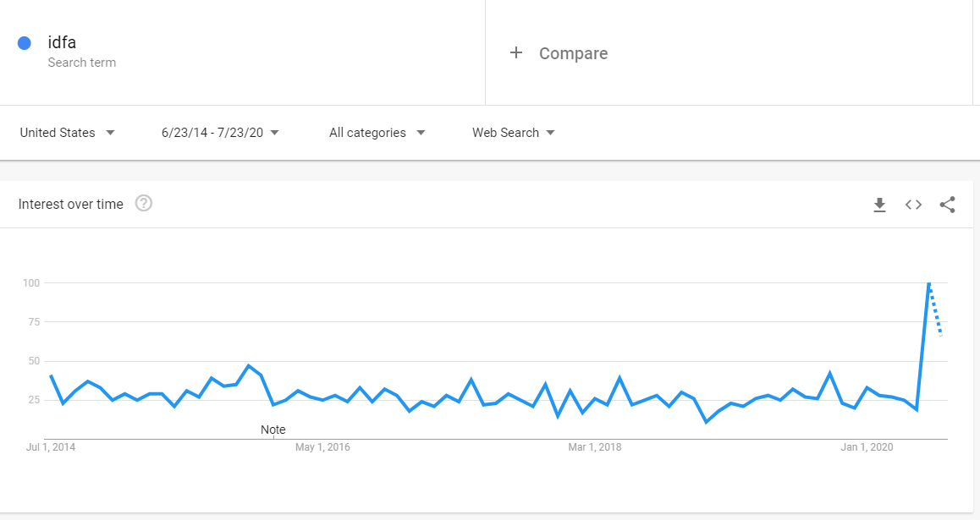Click the Jul 1, 2014 axis label
Viewport: 980px width, 520px height.
pyautogui.click(x=50, y=447)
